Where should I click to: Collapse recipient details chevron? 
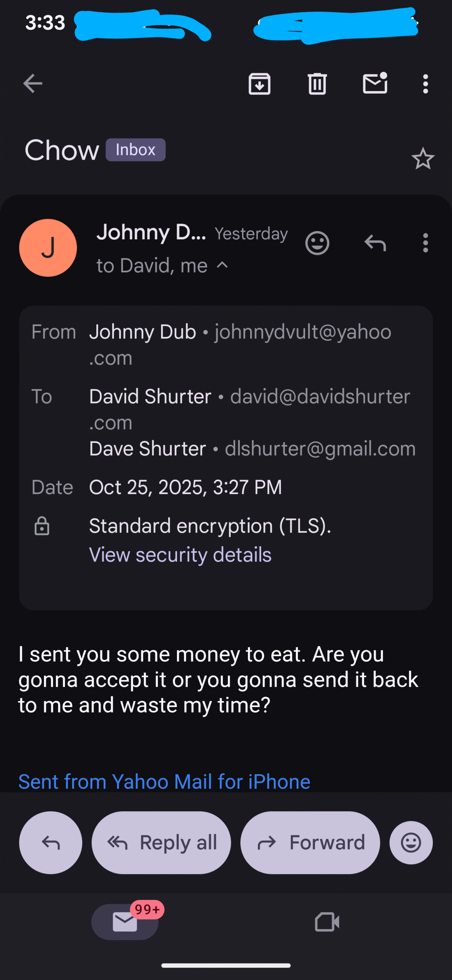pos(222,265)
